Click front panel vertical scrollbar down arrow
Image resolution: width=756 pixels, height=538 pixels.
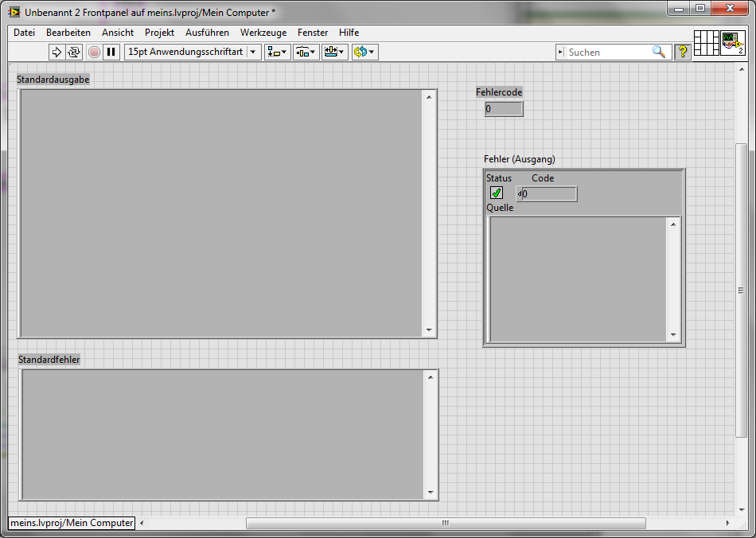742,509
